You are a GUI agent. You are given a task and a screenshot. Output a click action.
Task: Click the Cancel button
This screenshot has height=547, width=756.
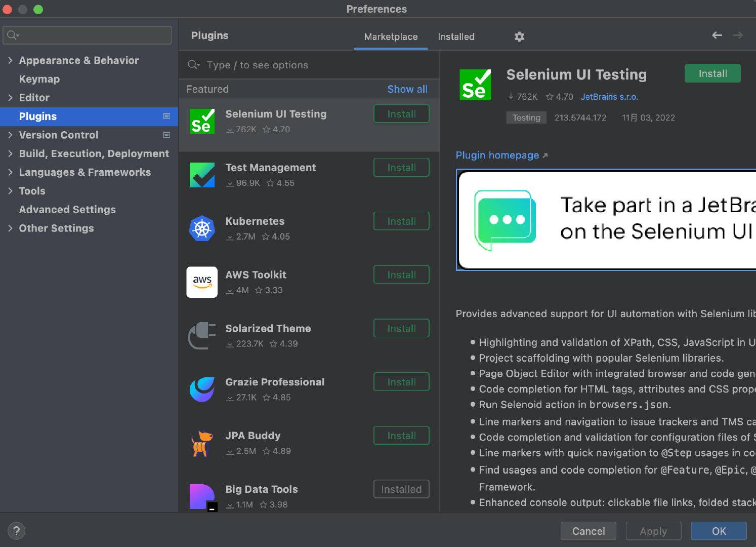588,531
